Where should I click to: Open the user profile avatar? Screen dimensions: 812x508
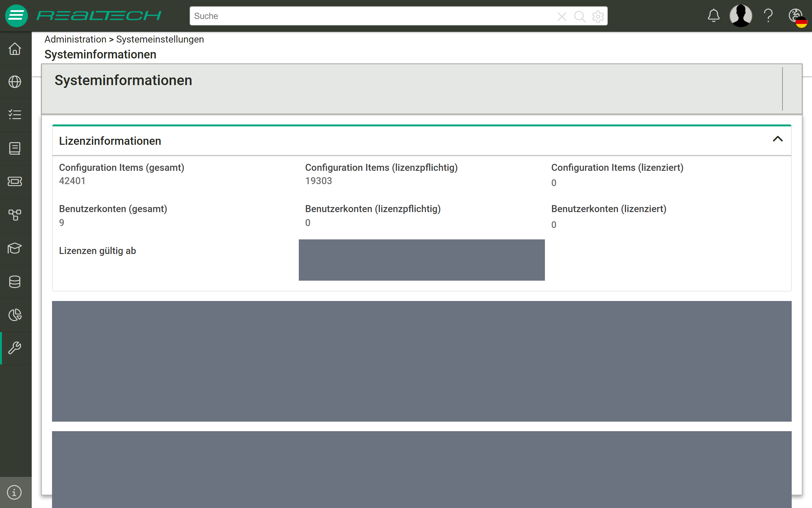[x=741, y=16]
